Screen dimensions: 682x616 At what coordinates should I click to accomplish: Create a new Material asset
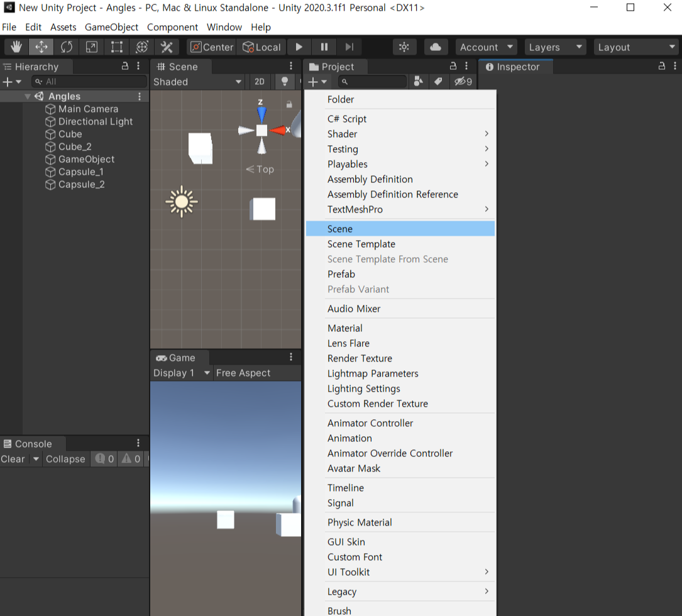[x=400, y=328]
